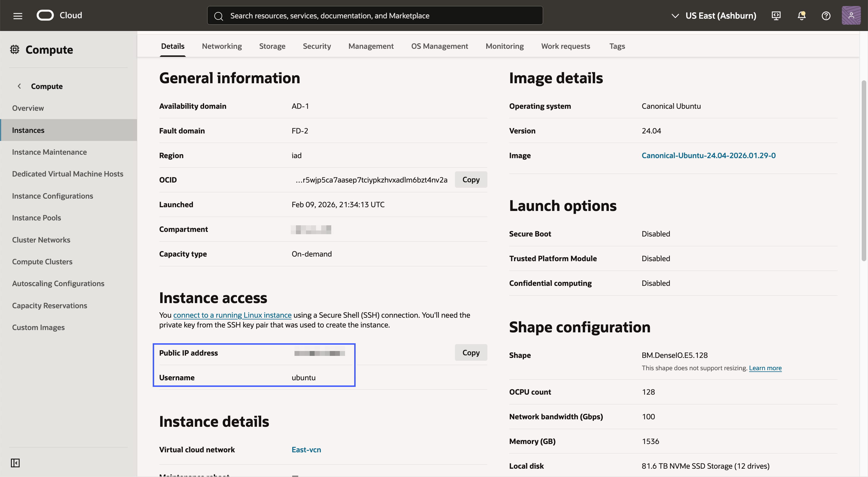The width and height of the screenshot is (868, 477).
Task: Select Instances in the sidebar
Action: (28, 130)
